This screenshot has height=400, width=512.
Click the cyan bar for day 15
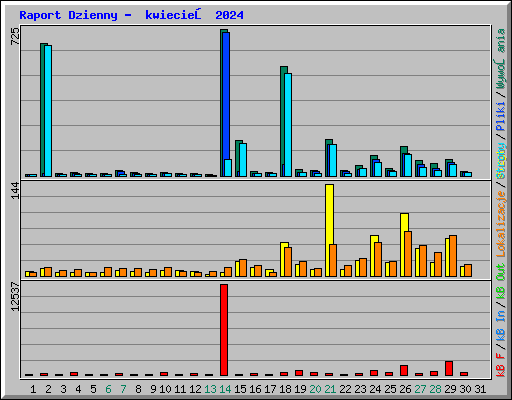pos(243,160)
